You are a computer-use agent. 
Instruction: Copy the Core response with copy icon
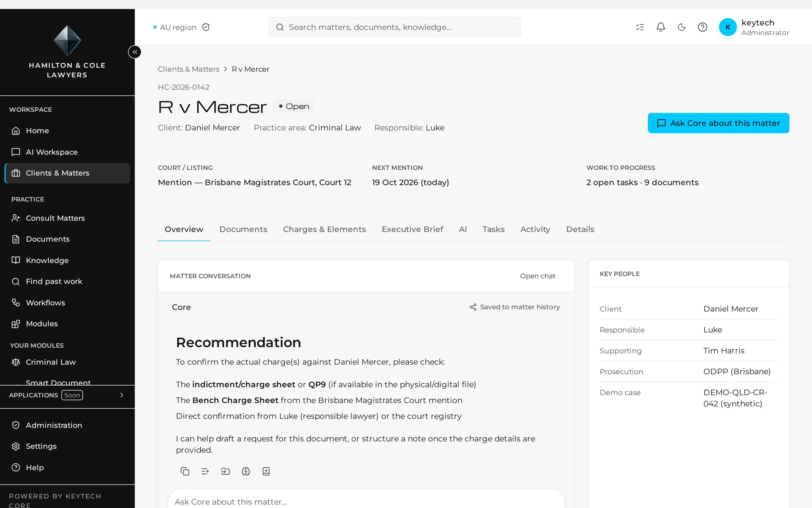click(x=185, y=471)
